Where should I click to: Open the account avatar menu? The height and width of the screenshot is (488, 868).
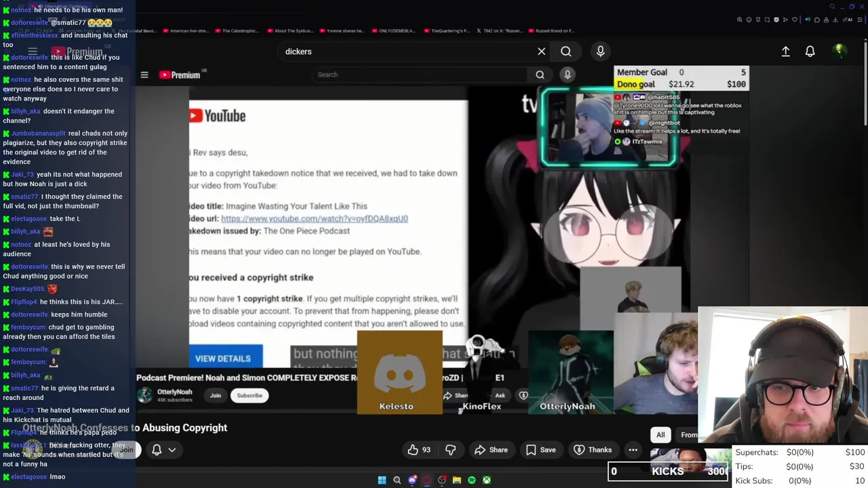point(839,51)
